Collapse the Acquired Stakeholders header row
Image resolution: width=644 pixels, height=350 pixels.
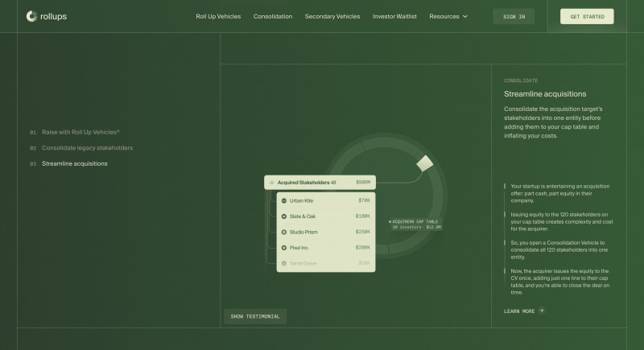320,182
